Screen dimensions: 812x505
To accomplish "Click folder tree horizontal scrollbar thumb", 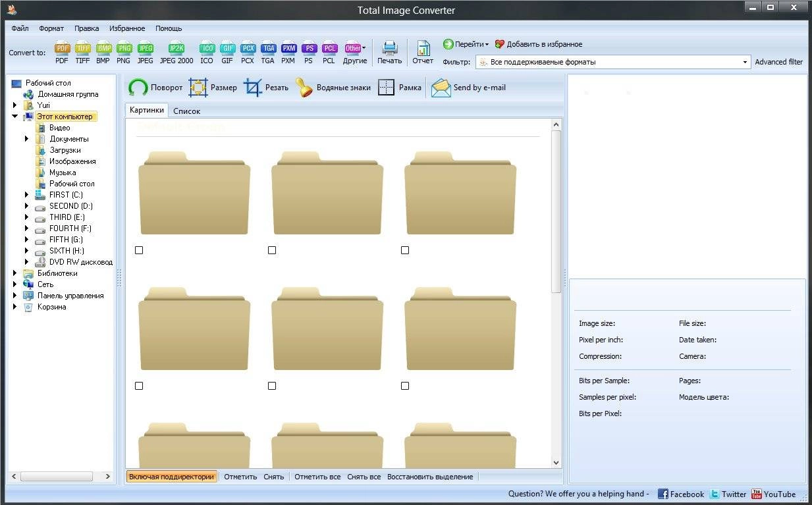I will click(56, 476).
